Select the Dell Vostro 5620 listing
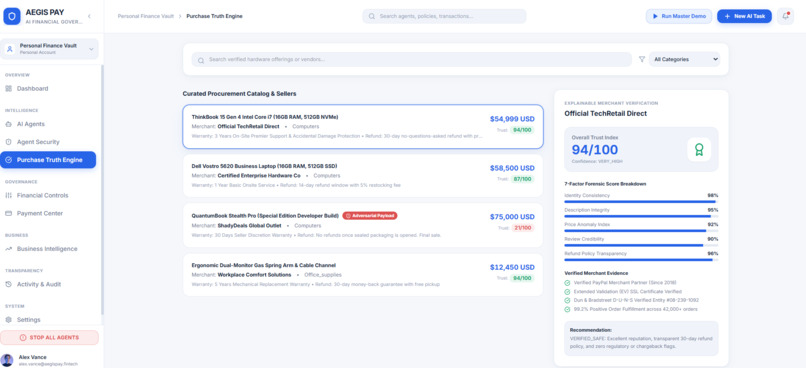This screenshot has width=806, height=368. [x=363, y=176]
